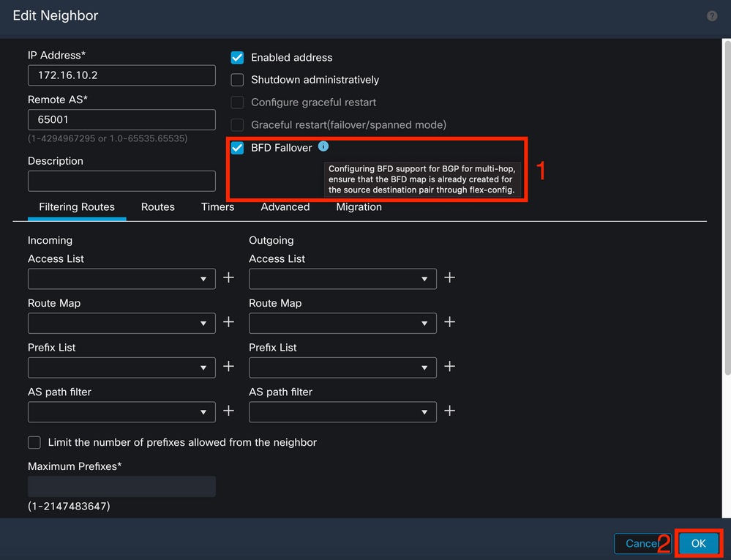This screenshot has width=731, height=560.
Task: Switch to the Timers tab
Action: (217, 207)
